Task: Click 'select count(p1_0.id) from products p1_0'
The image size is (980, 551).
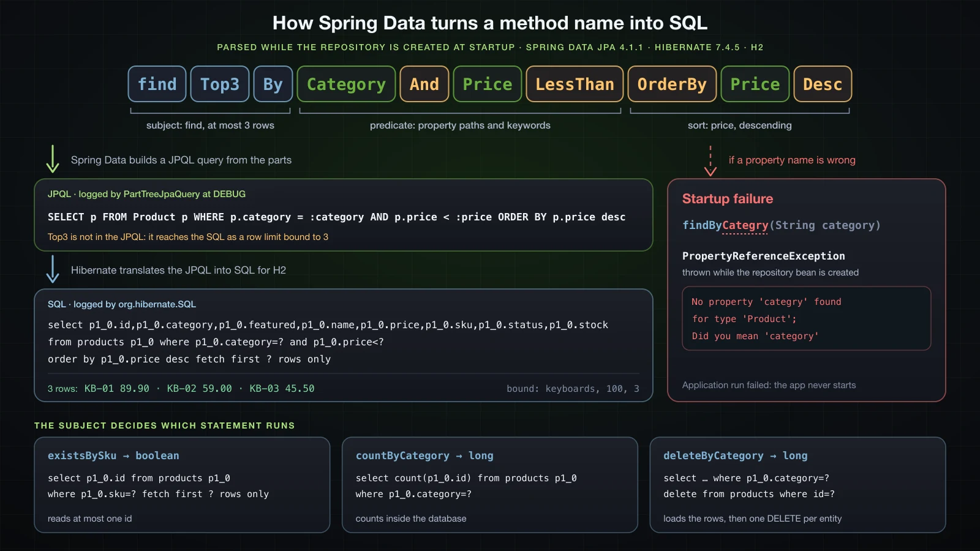Action: (x=466, y=478)
